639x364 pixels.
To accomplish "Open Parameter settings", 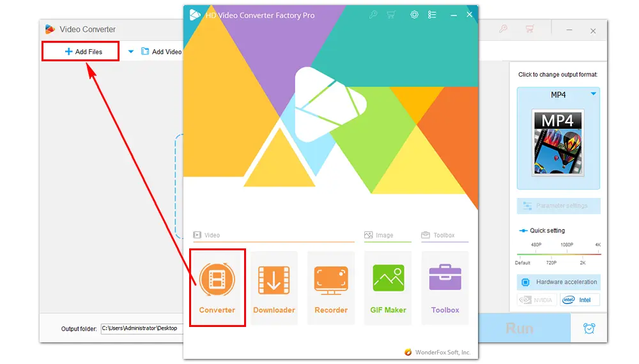I will point(558,206).
